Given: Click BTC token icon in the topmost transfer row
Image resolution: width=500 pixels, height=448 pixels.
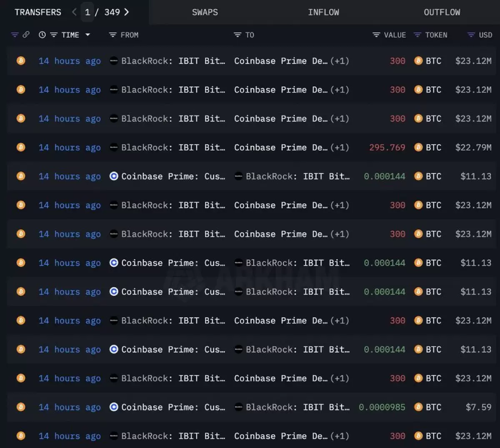Looking at the screenshot, I should pyautogui.click(x=418, y=60).
